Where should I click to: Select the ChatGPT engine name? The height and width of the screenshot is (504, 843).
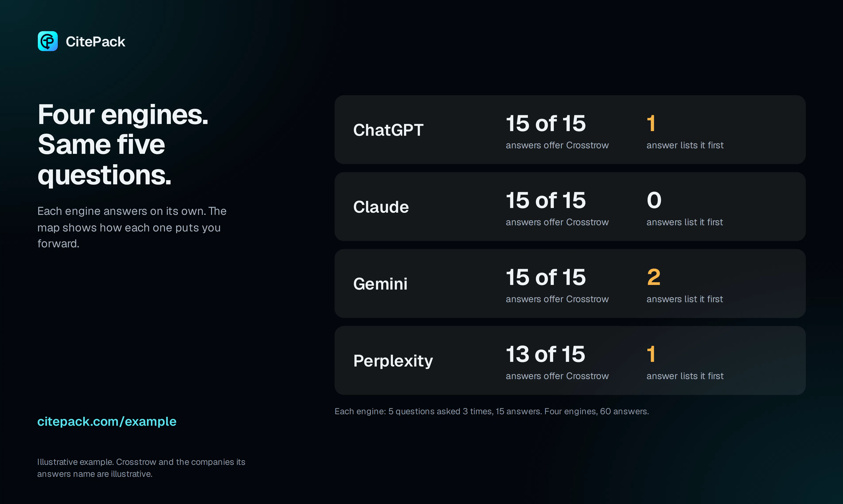(388, 130)
